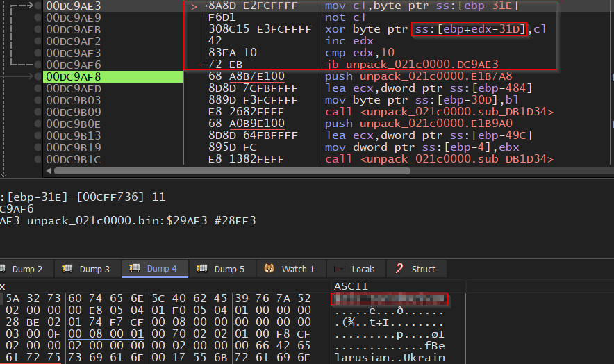Click hex bytes '60 74 65 6E' in dump

106,299
